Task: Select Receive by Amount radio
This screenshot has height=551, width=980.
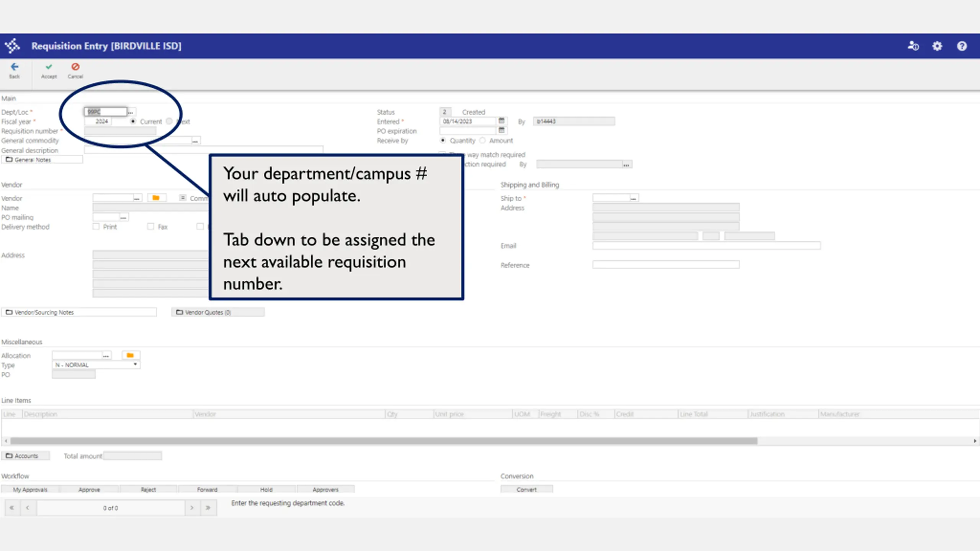Action: [x=483, y=140]
